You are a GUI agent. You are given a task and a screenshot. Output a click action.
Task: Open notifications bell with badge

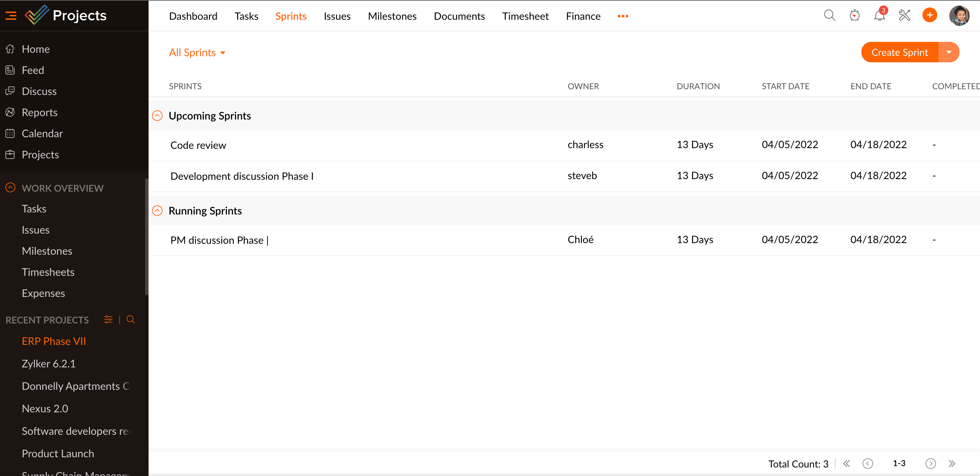879,16
